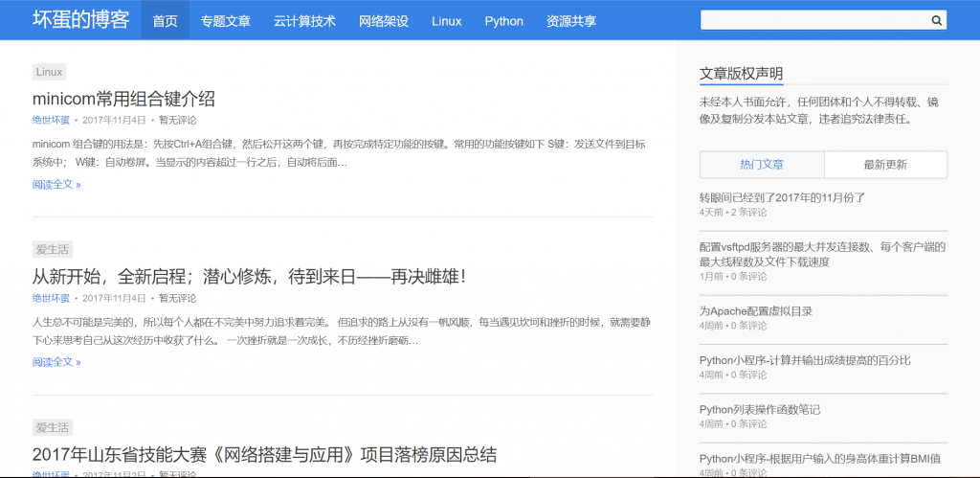Click the 从新开始 post excerpt starting 人生总不可能是完美的
980x478 pixels.
[x=343, y=331]
